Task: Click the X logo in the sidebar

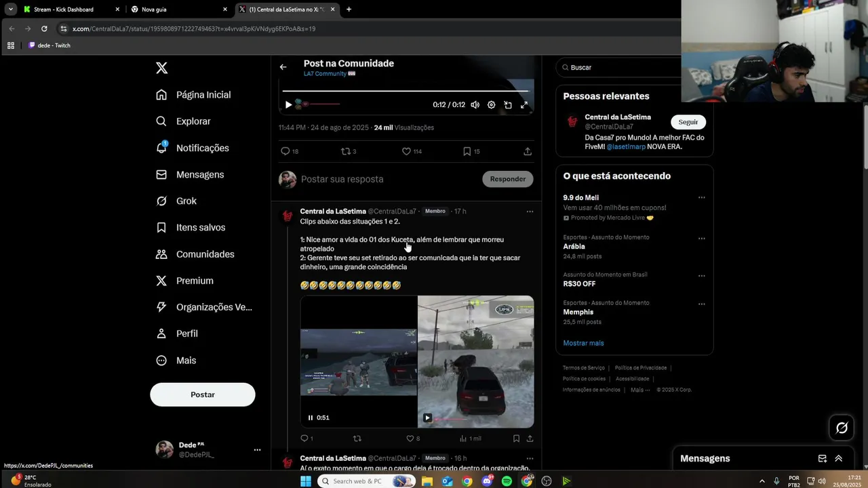Action: 161,68
